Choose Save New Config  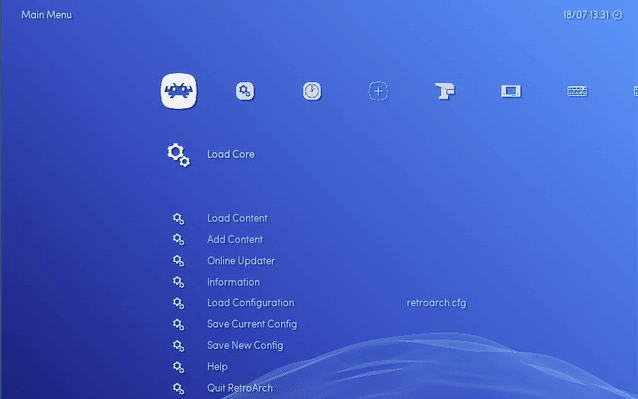(245, 345)
